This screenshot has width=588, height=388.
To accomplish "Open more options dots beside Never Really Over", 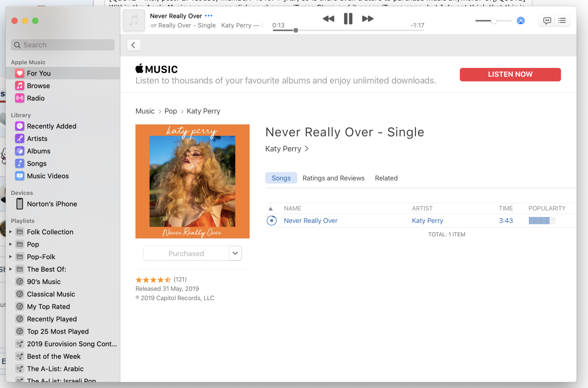I will (209, 16).
